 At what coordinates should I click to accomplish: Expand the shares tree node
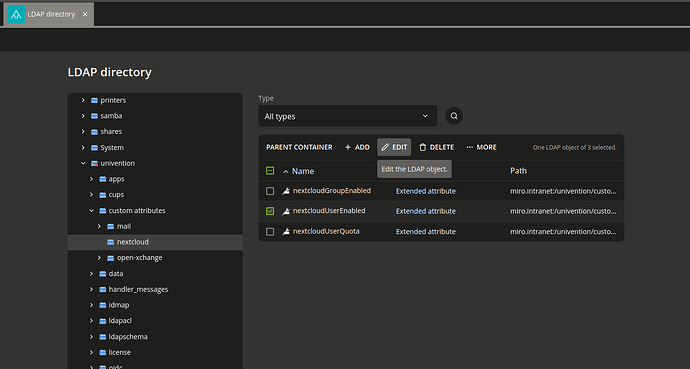(83, 132)
